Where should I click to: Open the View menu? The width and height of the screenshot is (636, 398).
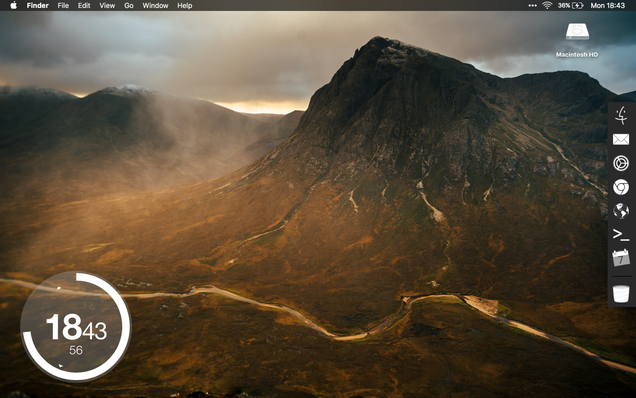(x=107, y=6)
